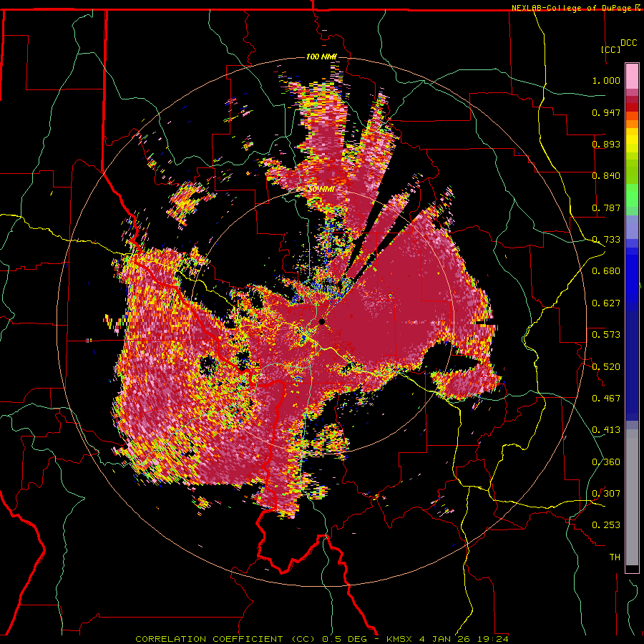
Task: Select the 0.627 scale value
Action: (x=606, y=303)
